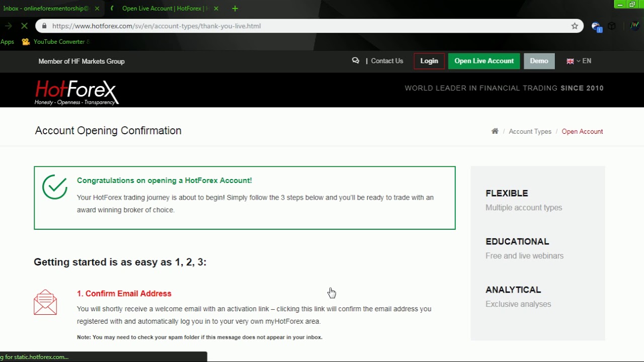Select 'Congratulations on opening a HotForex Account!' text
644x362 pixels.
[x=165, y=180]
